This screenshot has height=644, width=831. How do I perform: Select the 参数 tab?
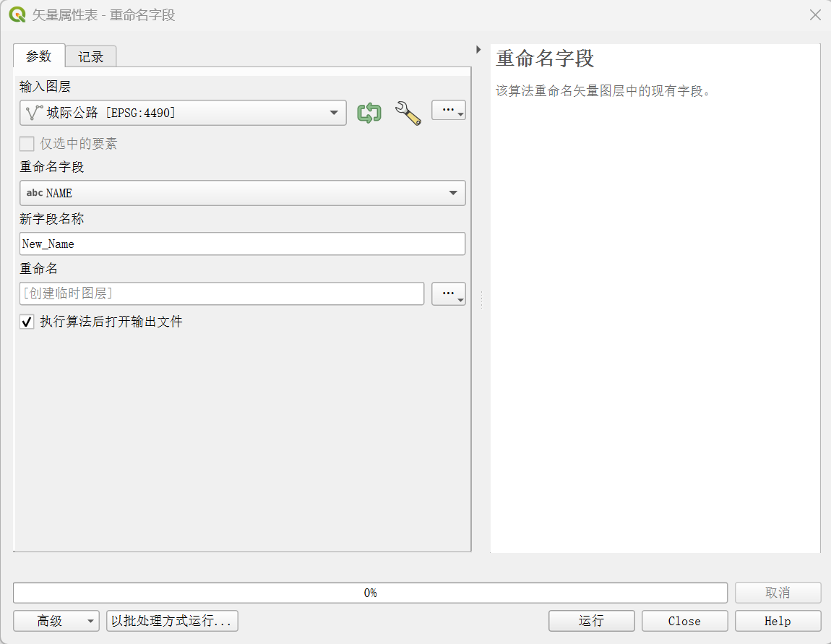point(39,56)
